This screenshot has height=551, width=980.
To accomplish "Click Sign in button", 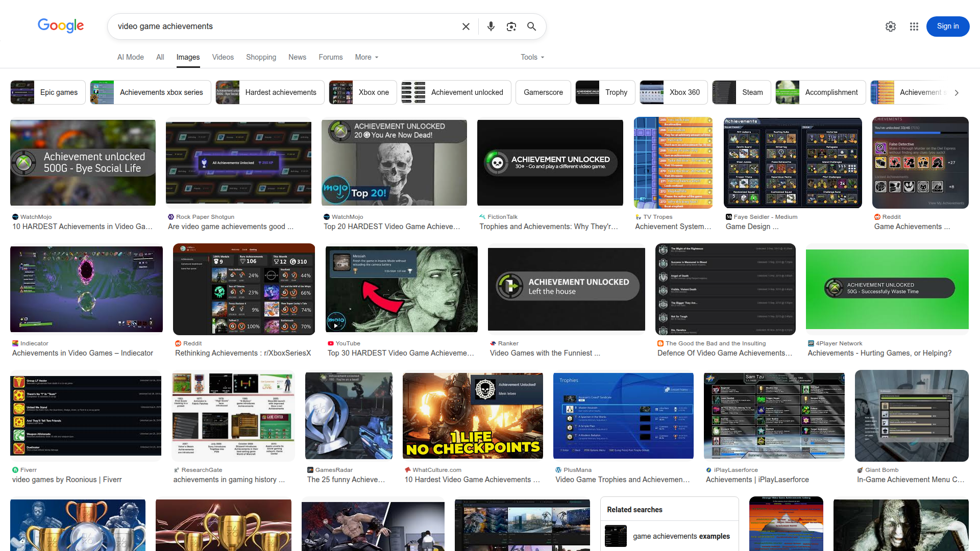I will (948, 27).
